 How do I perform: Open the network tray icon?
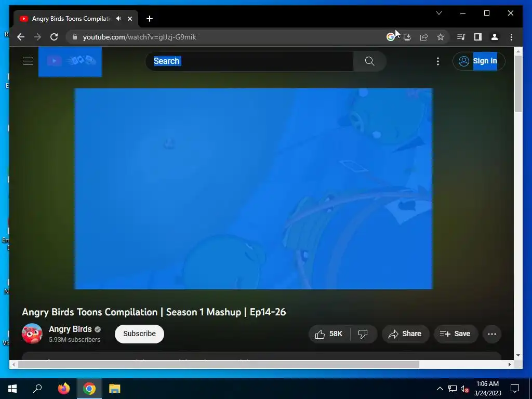[x=453, y=389]
